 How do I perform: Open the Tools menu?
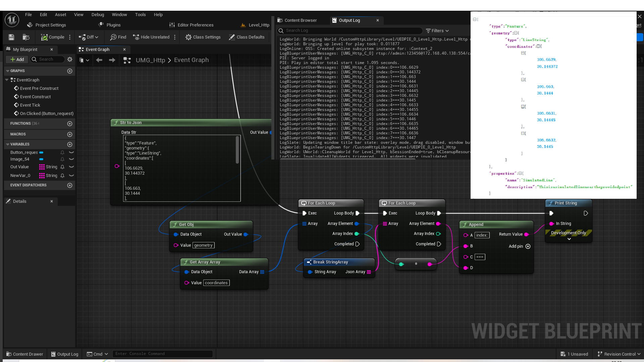tap(140, 15)
